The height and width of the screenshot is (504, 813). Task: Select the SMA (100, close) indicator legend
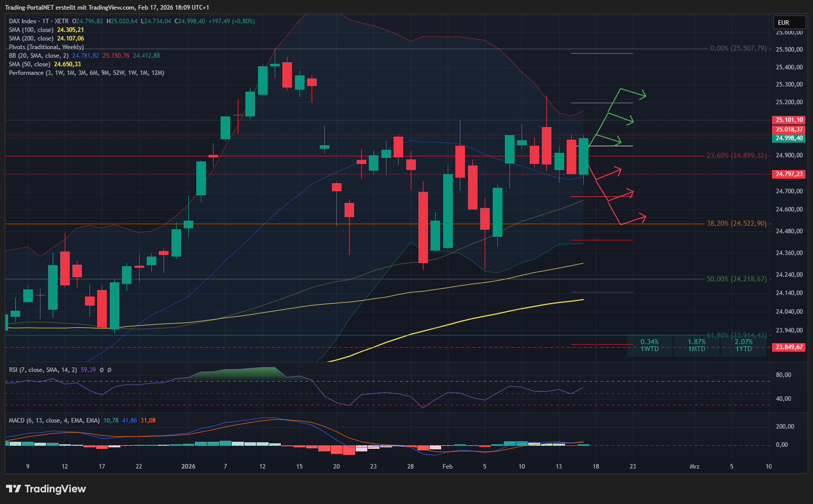31,30
